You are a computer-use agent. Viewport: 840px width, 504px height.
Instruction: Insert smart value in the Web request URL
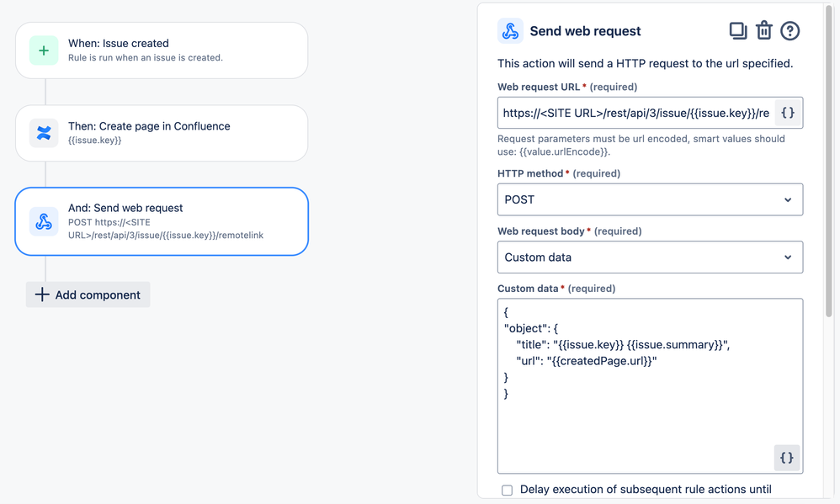coord(787,113)
